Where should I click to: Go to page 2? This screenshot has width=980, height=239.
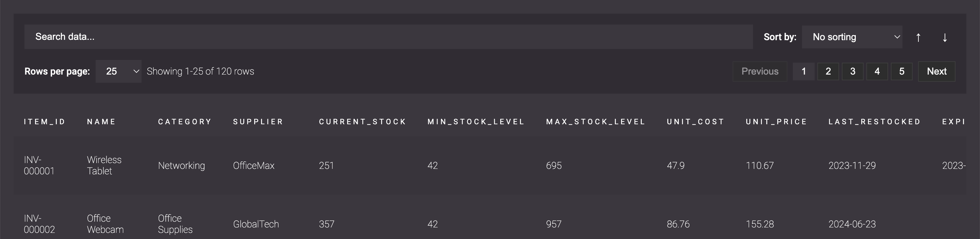point(828,71)
